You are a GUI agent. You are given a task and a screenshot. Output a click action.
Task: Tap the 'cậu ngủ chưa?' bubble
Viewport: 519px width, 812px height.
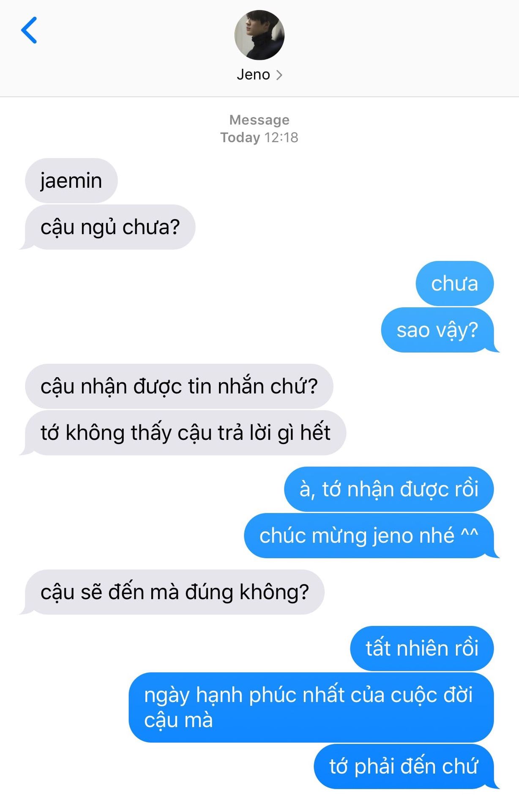pos(110,227)
